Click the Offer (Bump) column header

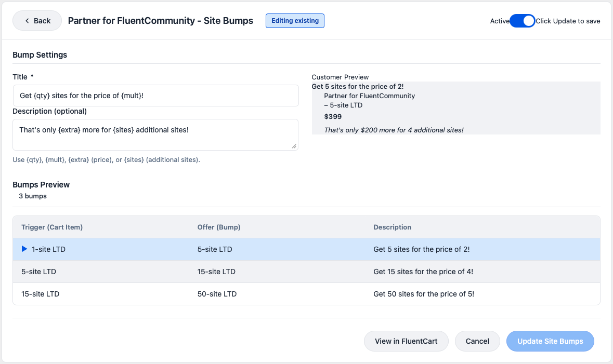click(219, 227)
